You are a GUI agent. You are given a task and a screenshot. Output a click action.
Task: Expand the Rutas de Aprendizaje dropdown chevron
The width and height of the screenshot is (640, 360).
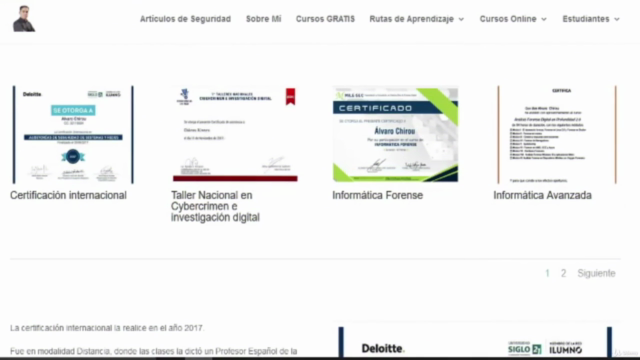(x=461, y=19)
